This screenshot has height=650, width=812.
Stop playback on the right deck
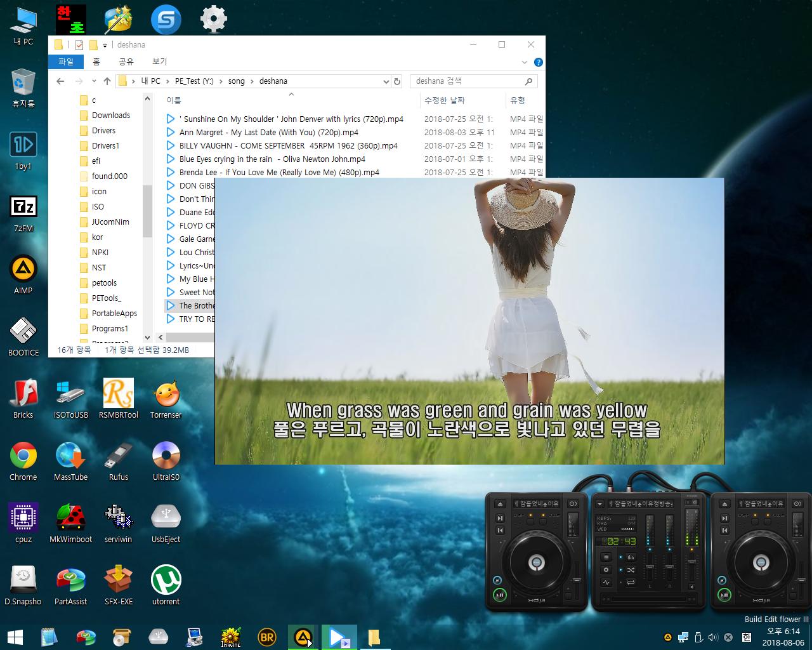[x=722, y=580]
